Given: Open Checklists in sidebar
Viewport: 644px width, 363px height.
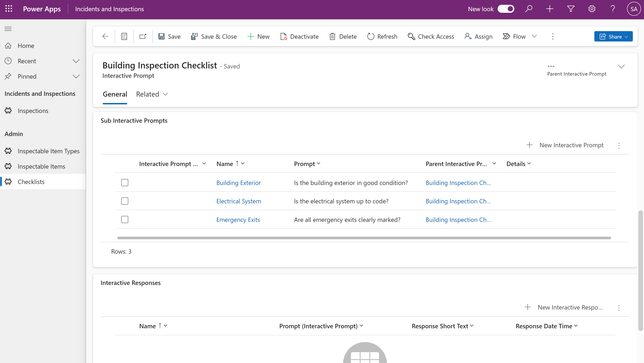Looking at the screenshot, I should point(43,182).
